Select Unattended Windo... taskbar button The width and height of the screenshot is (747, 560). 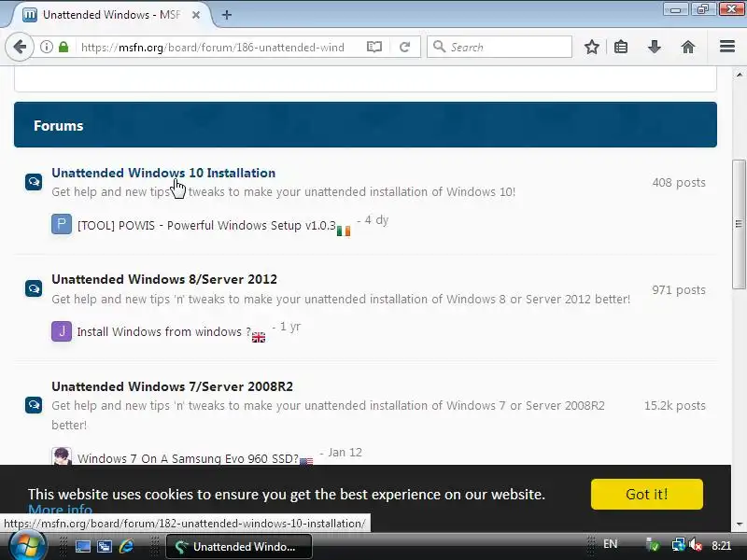239,547
